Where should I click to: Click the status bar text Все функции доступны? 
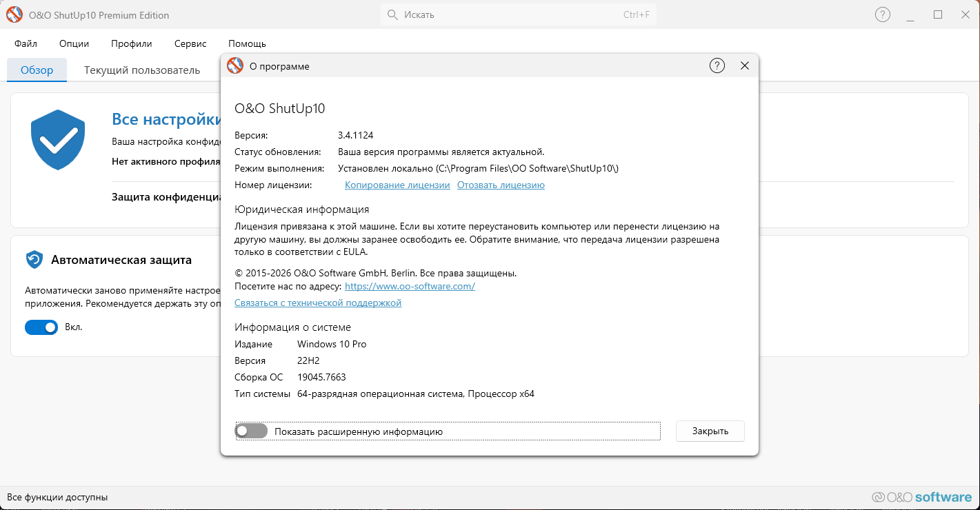(x=57, y=497)
